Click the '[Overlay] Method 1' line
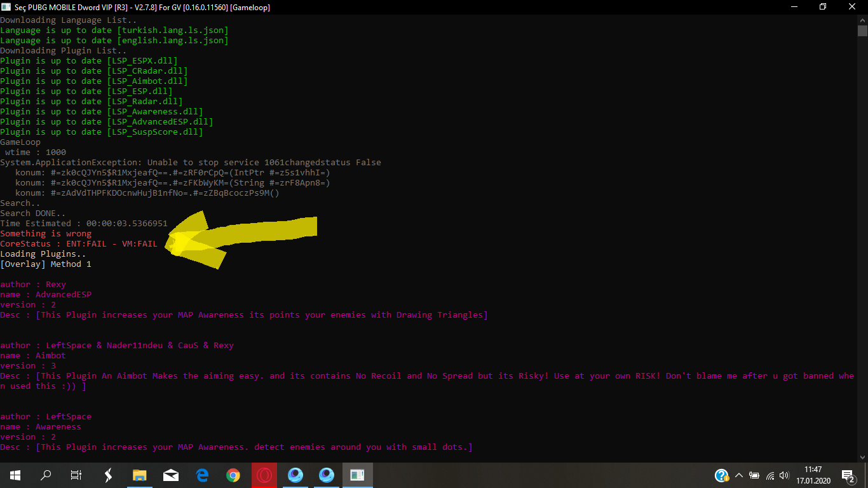The width and height of the screenshot is (868, 488). pos(46,264)
